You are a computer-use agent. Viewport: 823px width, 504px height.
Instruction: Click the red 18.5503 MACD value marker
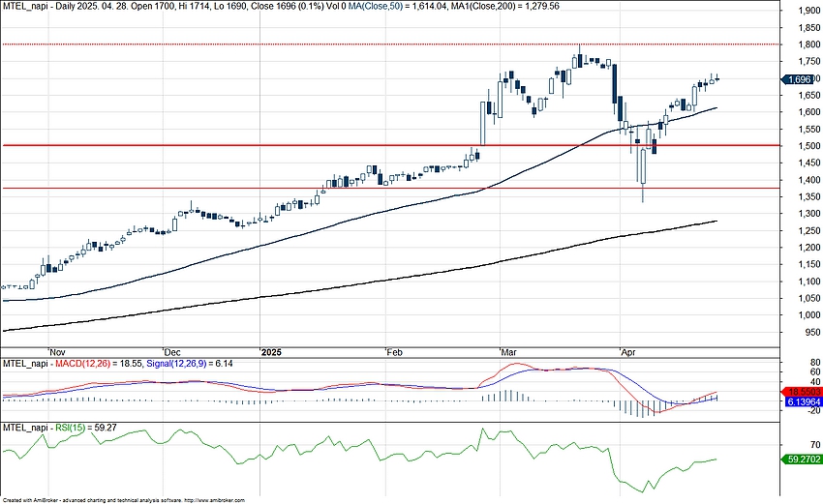(x=801, y=392)
